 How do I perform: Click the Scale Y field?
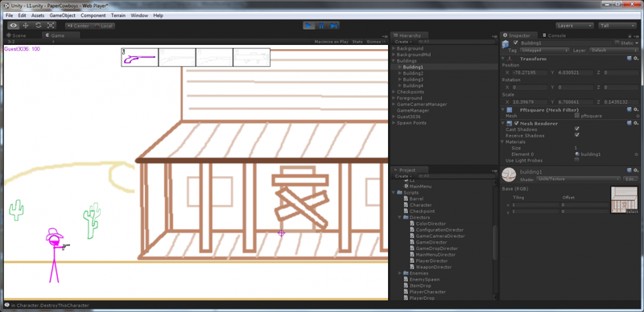(575, 101)
